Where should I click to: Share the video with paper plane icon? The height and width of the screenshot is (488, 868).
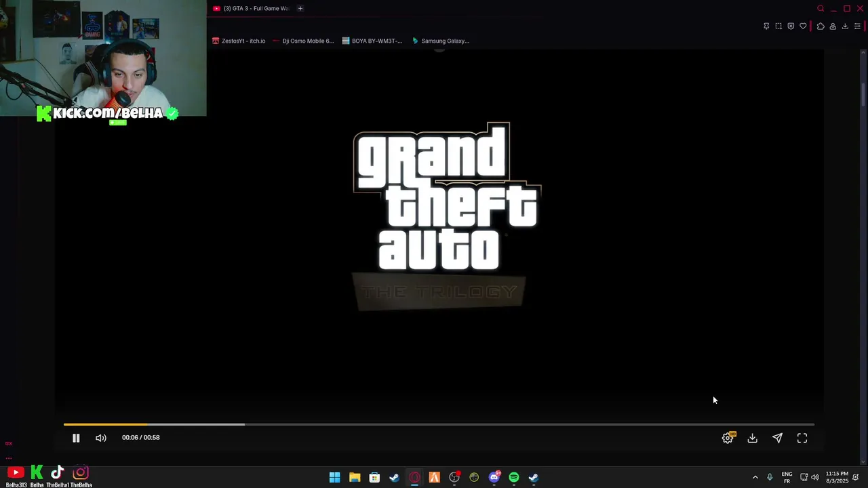coord(777,439)
